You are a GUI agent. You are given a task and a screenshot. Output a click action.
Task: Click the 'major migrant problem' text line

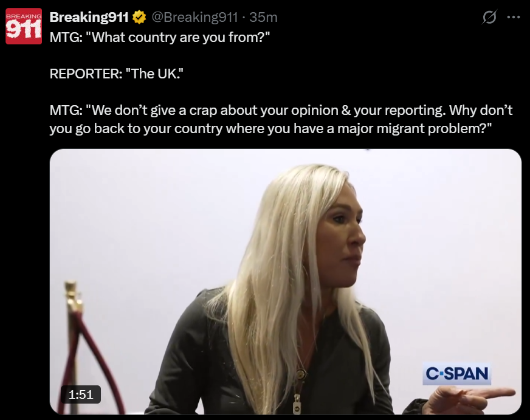tap(270, 128)
